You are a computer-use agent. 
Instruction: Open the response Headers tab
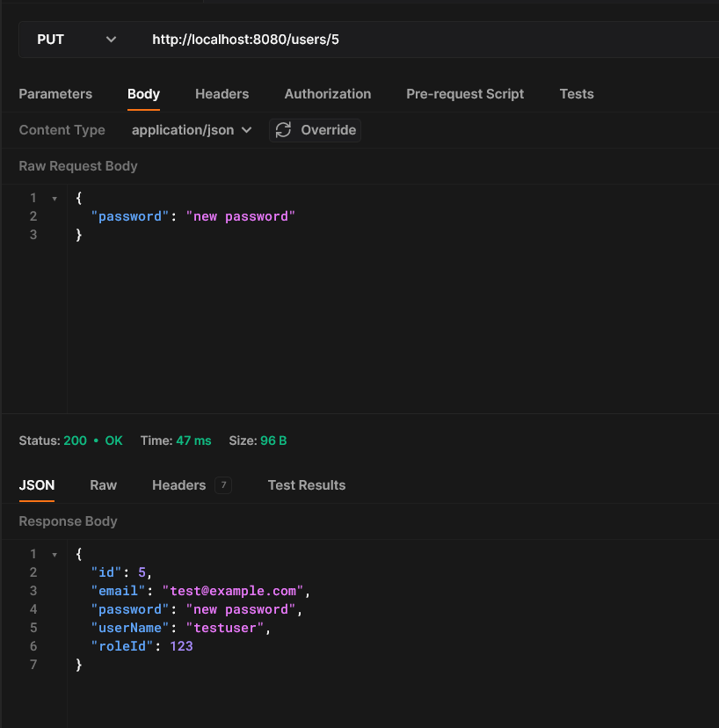pyautogui.click(x=178, y=485)
